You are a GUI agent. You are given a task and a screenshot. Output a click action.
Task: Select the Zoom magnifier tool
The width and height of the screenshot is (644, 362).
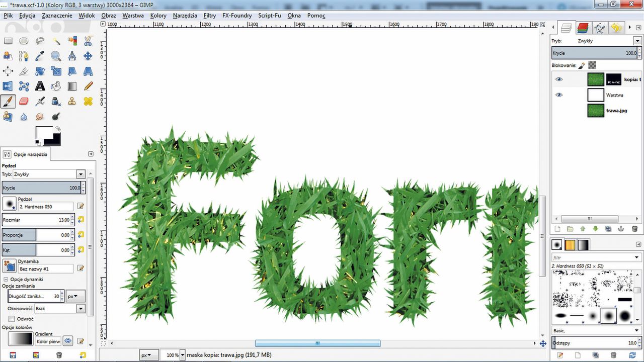(56, 56)
